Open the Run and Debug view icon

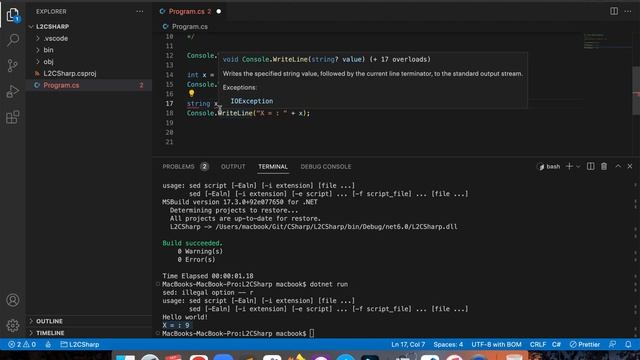[13, 91]
